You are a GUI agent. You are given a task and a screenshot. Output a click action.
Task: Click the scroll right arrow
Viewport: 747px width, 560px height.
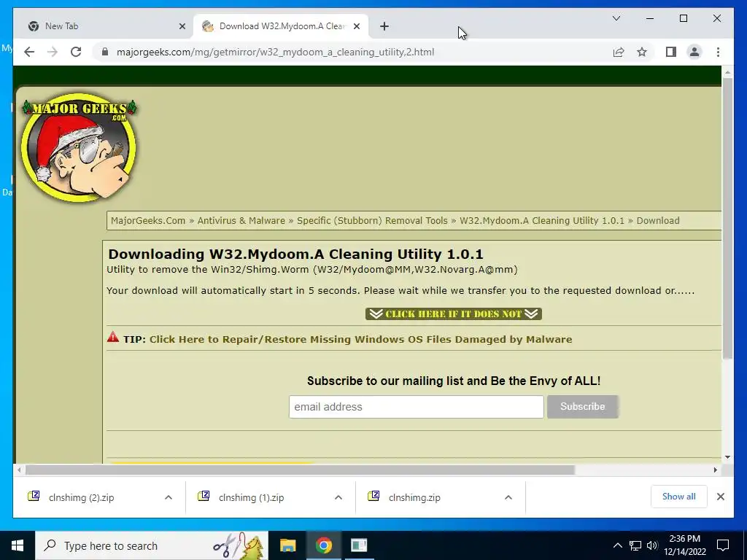[x=715, y=470]
